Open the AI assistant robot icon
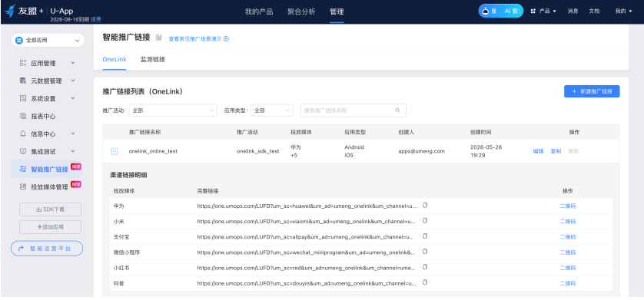 click(x=486, y=11)
